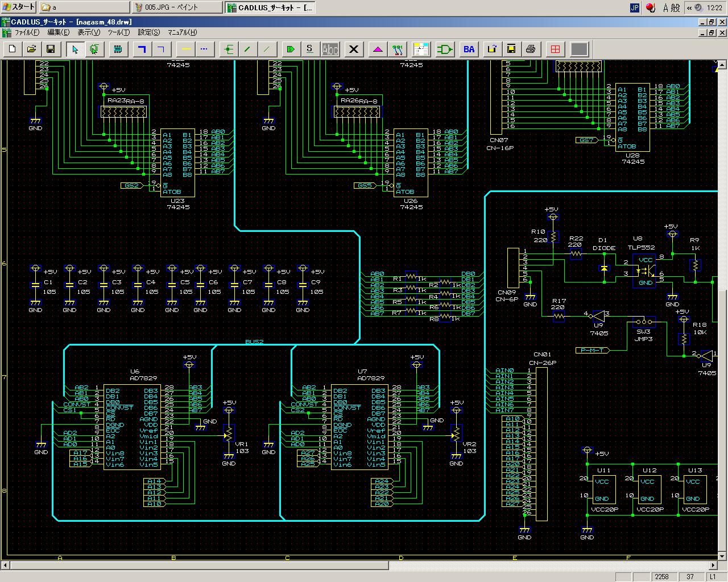Save the drawing with the floppy icon
The height and width of the screenshot is (582, 728).
[50, 49]
